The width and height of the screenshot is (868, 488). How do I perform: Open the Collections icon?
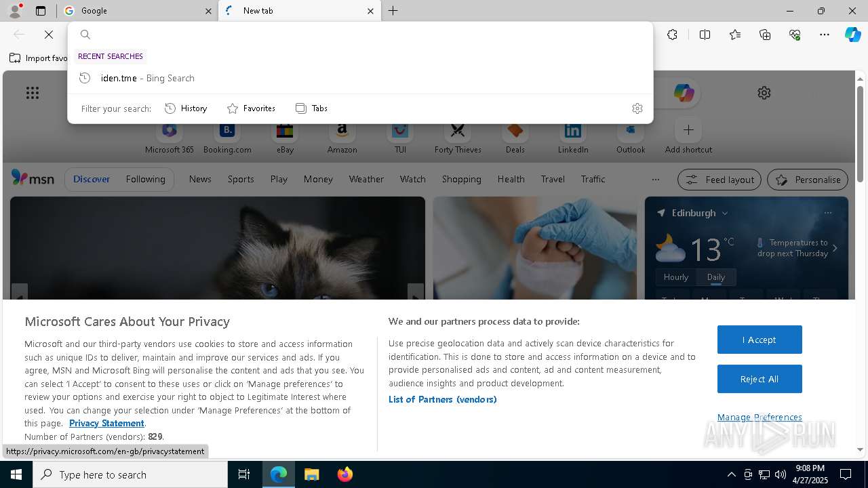(x=765, y=35)
